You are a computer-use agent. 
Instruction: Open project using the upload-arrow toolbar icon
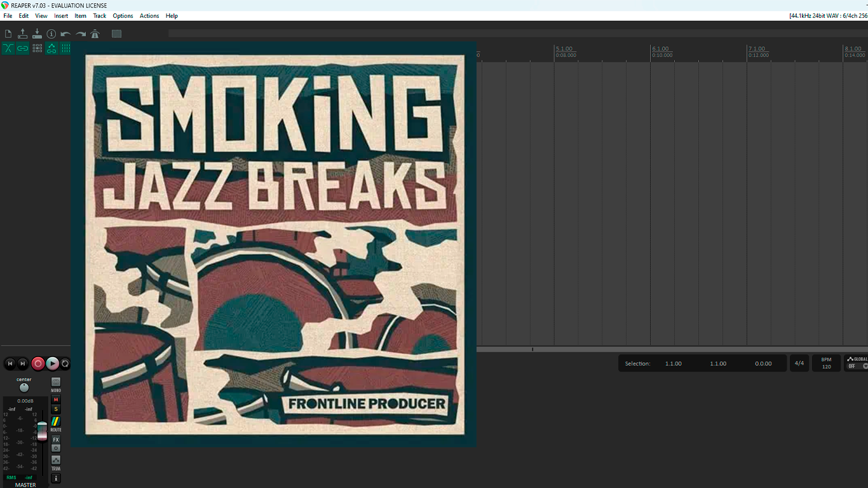[23, 34]
